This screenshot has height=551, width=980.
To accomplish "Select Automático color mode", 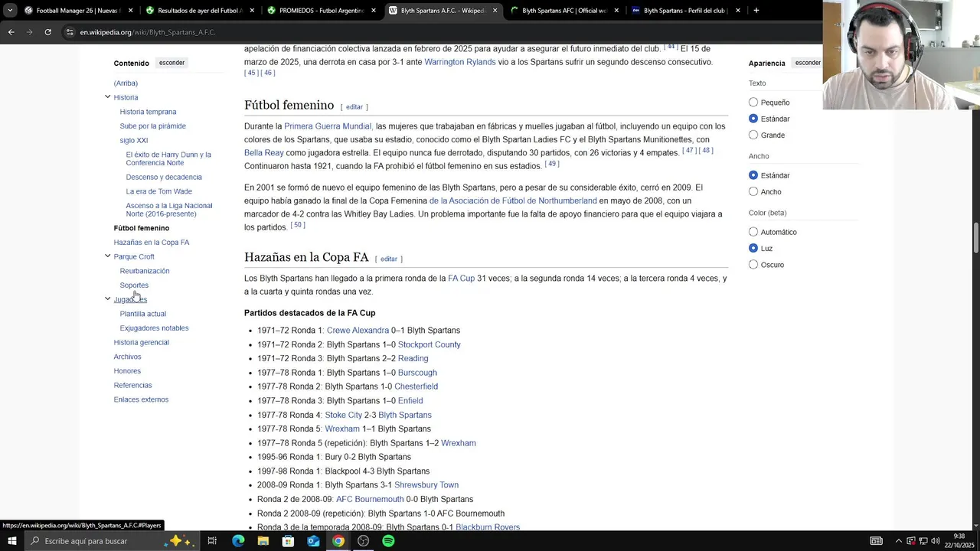I will point(753,232).
